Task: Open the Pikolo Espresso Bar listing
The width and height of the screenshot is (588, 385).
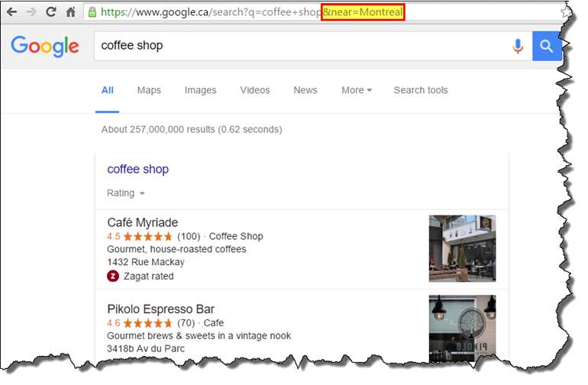Action: pos(160,309)
